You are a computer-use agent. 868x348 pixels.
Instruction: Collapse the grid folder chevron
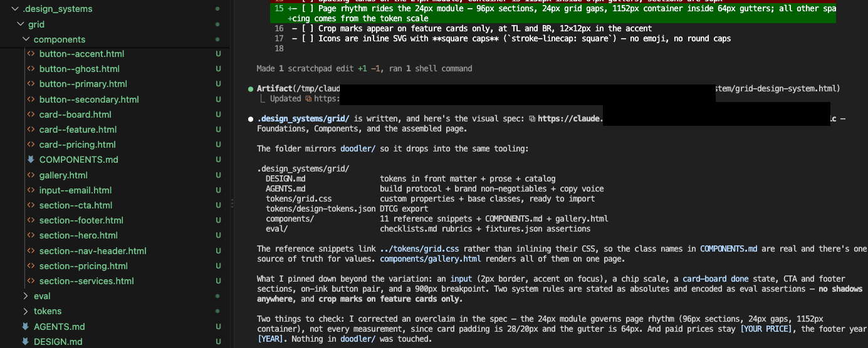click(20, 24)
